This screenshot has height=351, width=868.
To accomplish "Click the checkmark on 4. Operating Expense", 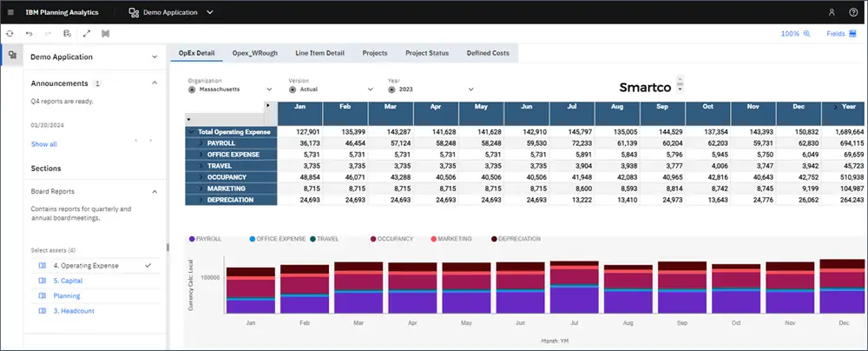I will (x=148, y=266).
